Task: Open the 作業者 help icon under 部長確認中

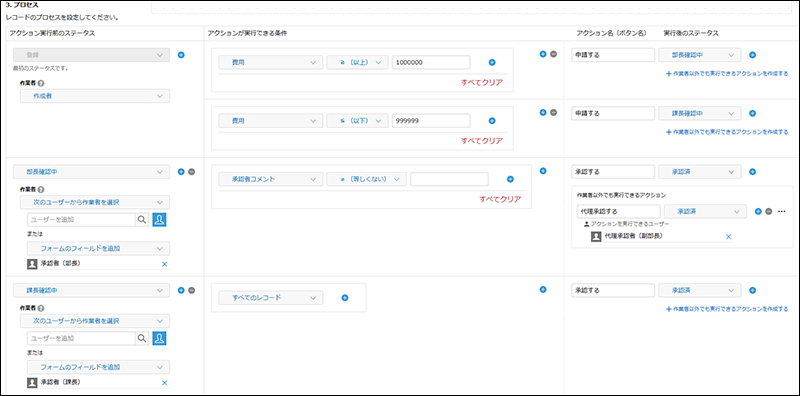Action: coord(41,189)
